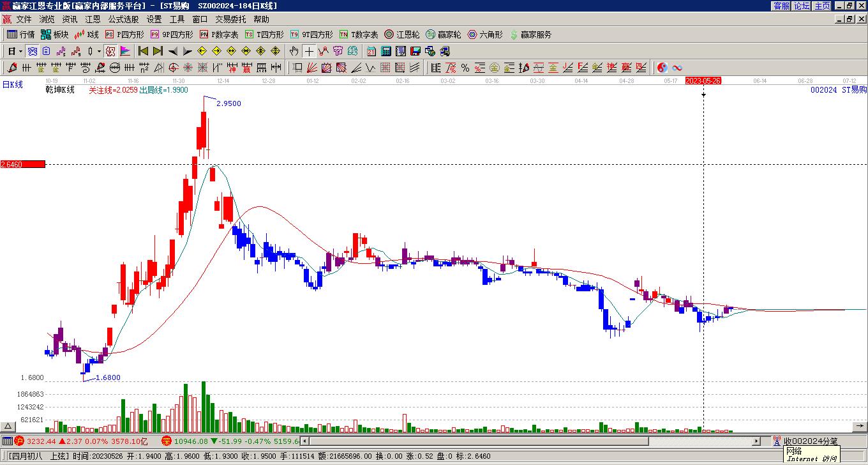Open the 公式选股 menu
868x465 pixels.
(x=124, y=20)
